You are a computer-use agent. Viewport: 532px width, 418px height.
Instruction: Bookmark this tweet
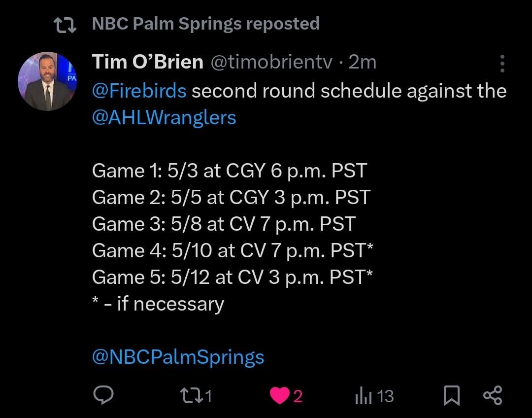(x=451, y=395)
